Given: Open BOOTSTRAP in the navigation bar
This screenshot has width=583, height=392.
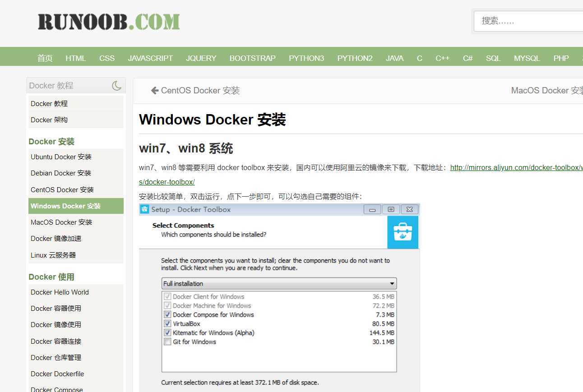Looking at the screenshot, I should point(252,58).
